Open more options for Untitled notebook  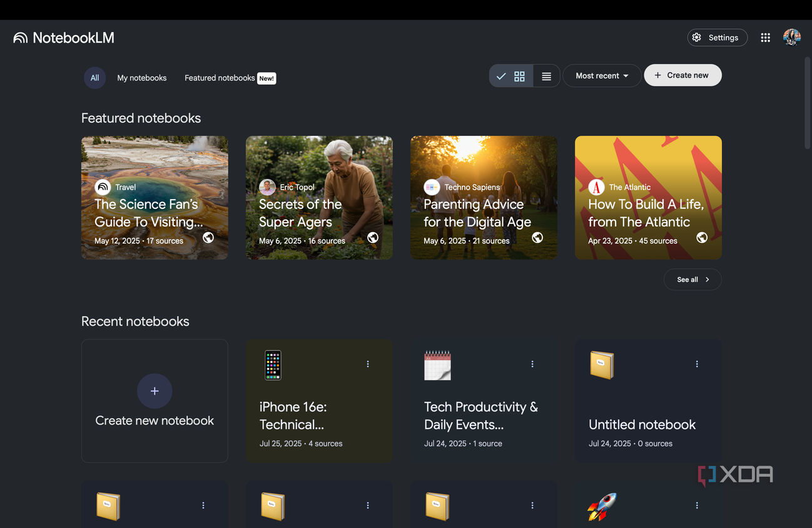coord(697,364)
